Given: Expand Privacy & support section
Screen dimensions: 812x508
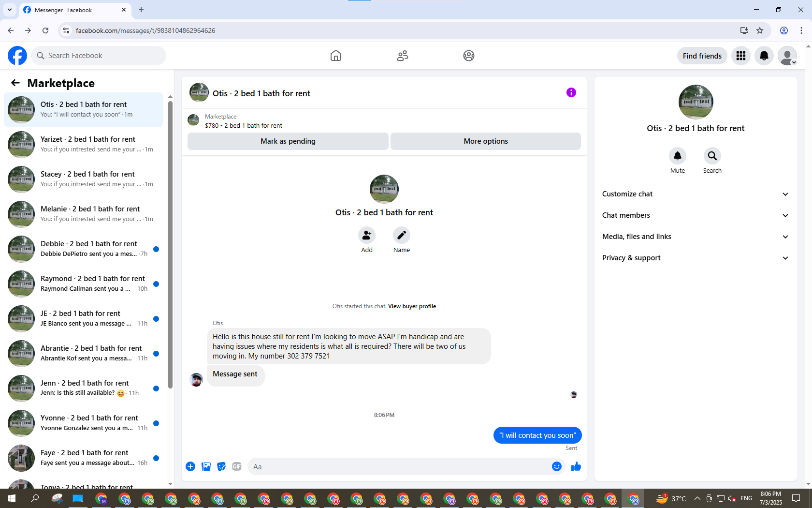Looking at the screenshot, I should (x=696, y=258).
